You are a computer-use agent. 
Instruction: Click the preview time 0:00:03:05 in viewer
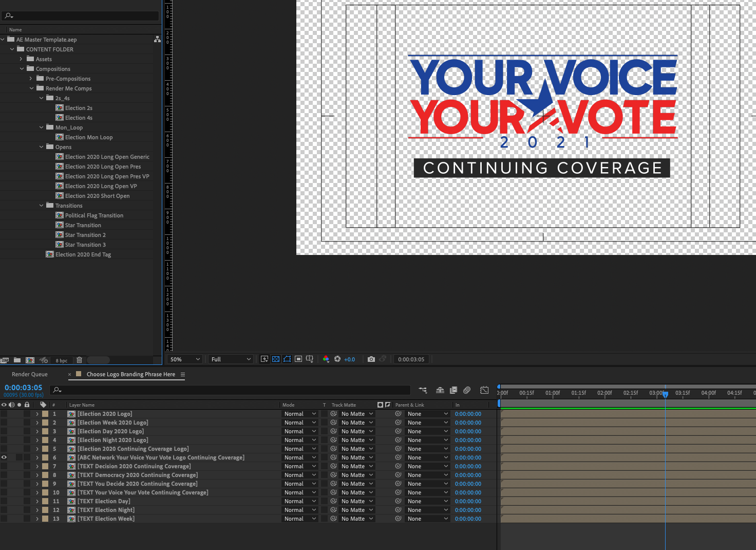tap(411, 359)
